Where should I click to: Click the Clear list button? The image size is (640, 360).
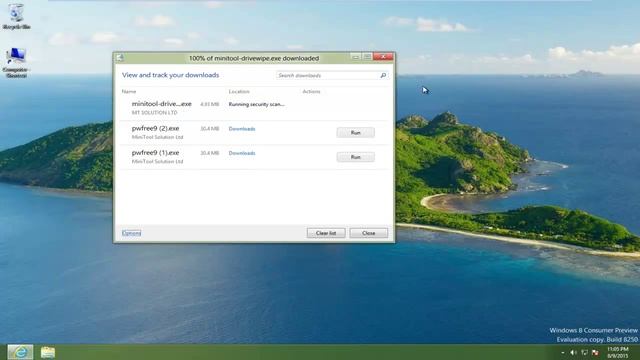pos(326,233)
